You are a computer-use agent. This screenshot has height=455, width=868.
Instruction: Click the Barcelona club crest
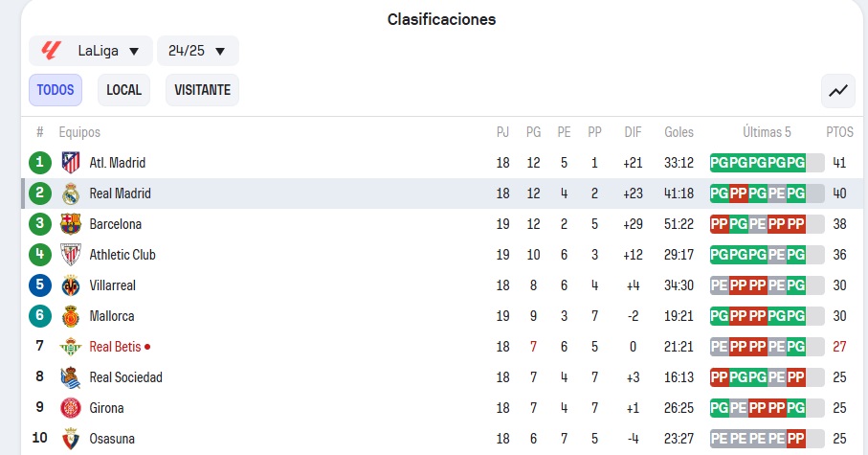71,224
